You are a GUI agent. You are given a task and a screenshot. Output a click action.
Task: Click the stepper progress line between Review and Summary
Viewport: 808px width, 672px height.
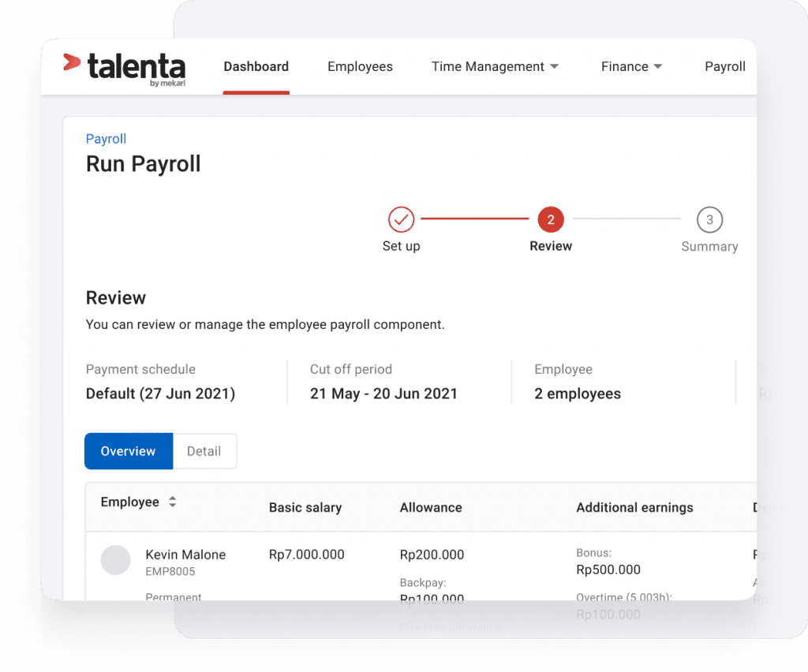coord(627,219)
